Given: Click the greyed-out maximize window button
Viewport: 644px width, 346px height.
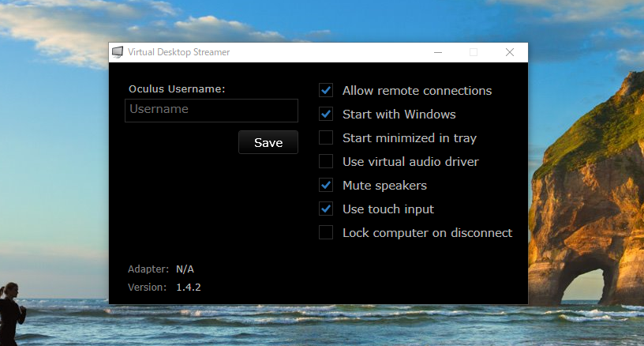Looking at the screenshot, I should point(474,52).
